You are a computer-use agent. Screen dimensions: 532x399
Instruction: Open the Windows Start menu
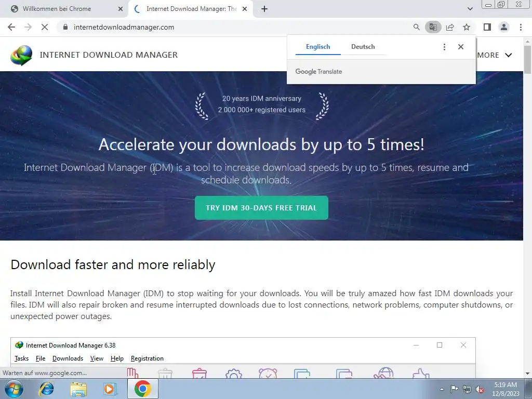[x=14, y=389]
